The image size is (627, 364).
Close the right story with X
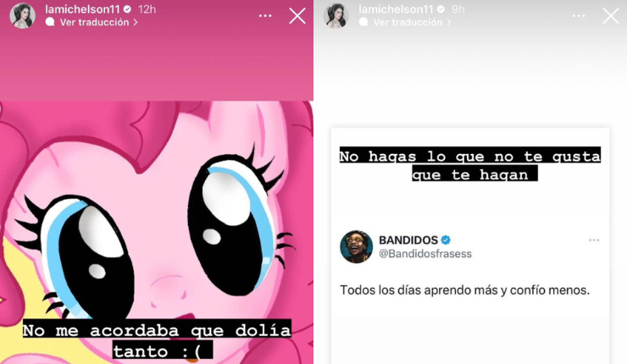[x=611, y=16]
